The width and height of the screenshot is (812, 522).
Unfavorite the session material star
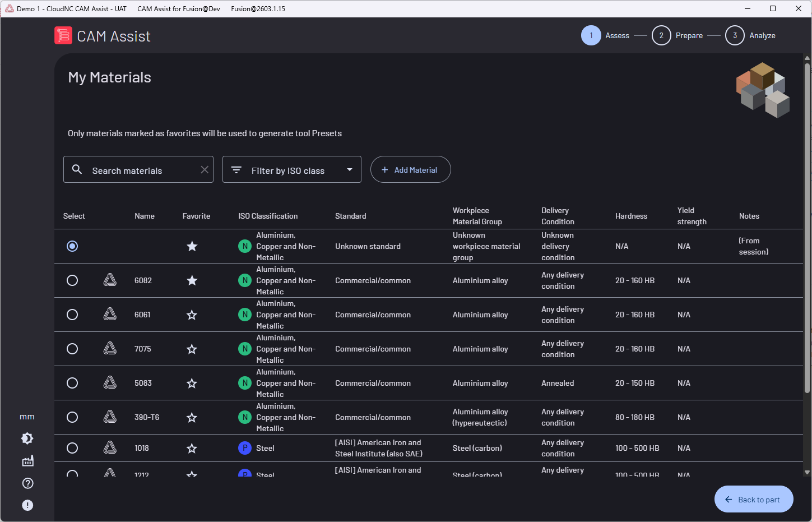(192, 246)
